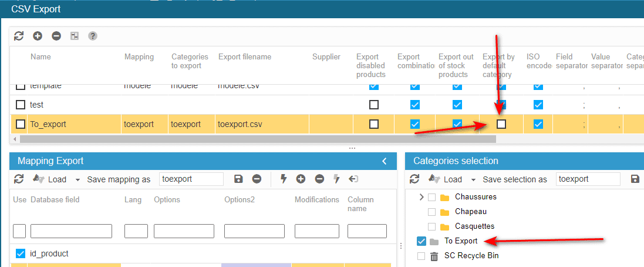Expand the Chaussures category tree node
Screen dimensions: 644x267
pyautogui.click(x=421, y=197)
